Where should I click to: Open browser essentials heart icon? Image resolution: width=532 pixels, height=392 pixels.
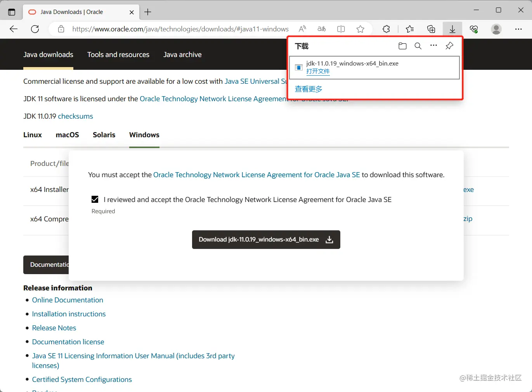[474, 29]
